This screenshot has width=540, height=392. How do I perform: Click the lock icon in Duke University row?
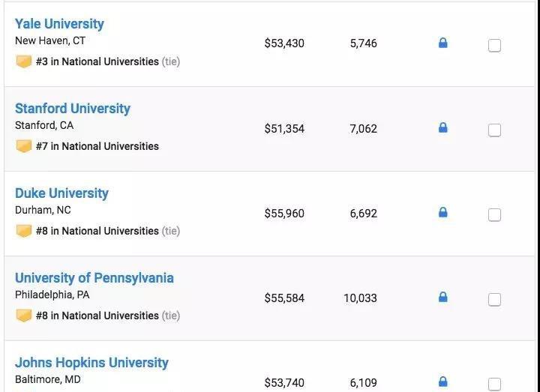[442, 212]
